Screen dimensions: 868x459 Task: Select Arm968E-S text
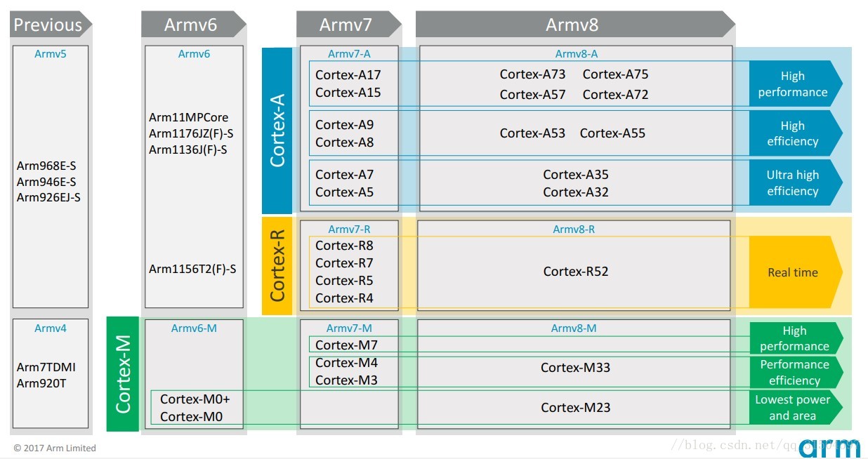[46, 166]
